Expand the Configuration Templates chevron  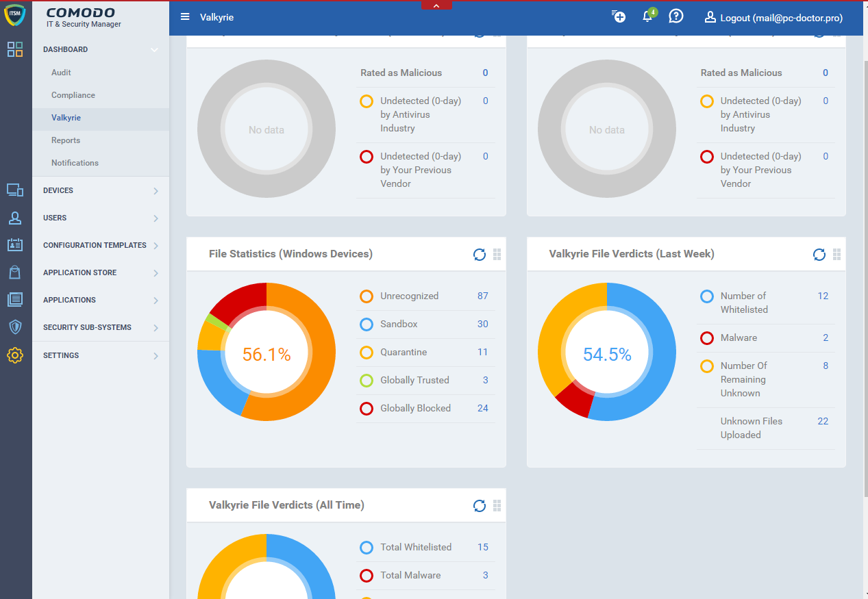pos(156,246)
